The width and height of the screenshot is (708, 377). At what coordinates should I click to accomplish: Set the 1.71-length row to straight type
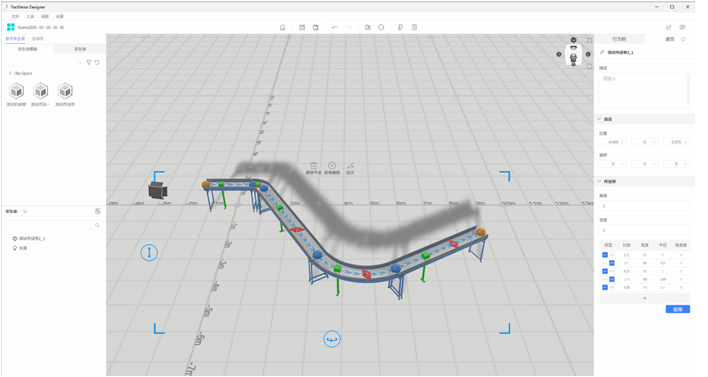pos(605,255)
